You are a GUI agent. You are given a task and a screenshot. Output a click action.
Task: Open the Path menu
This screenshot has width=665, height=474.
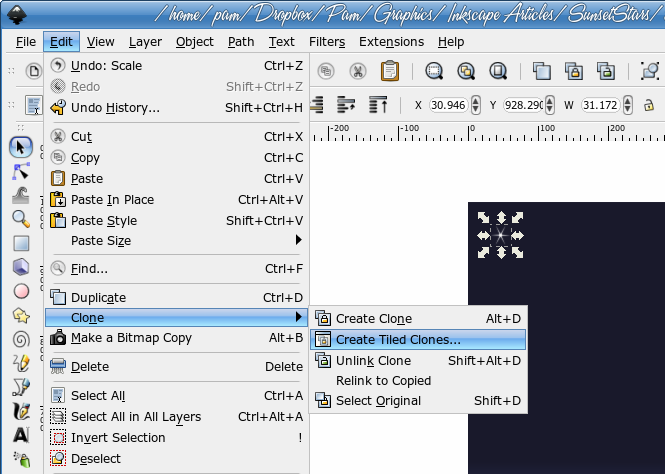click(x=241, y=42)
